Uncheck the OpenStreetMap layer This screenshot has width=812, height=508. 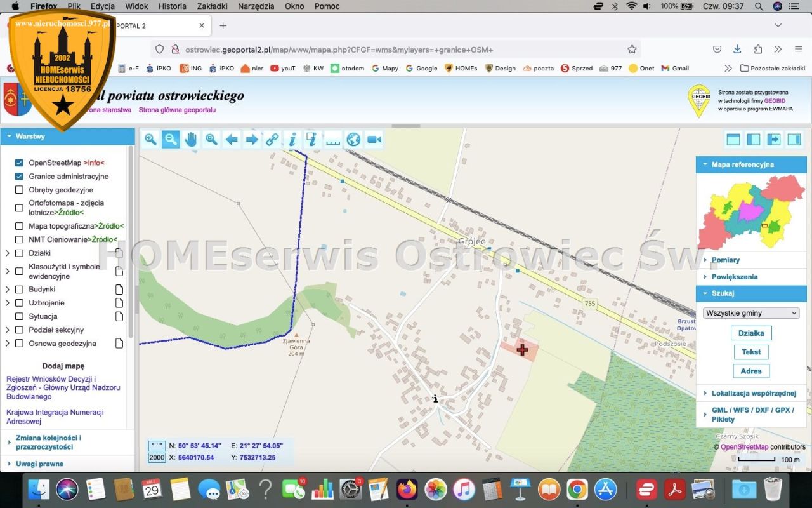coord(19,163)
